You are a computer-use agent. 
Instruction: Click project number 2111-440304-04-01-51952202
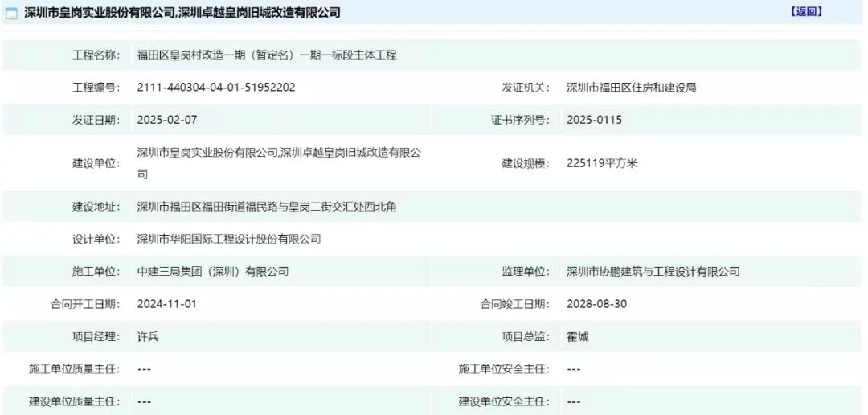[x=216, y=88]
